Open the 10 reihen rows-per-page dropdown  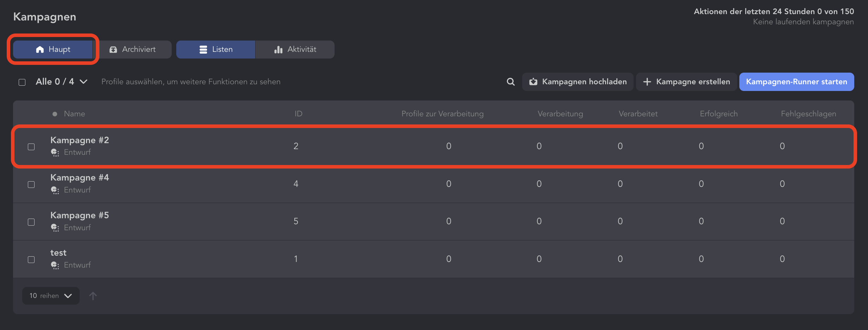pos(51,296)
